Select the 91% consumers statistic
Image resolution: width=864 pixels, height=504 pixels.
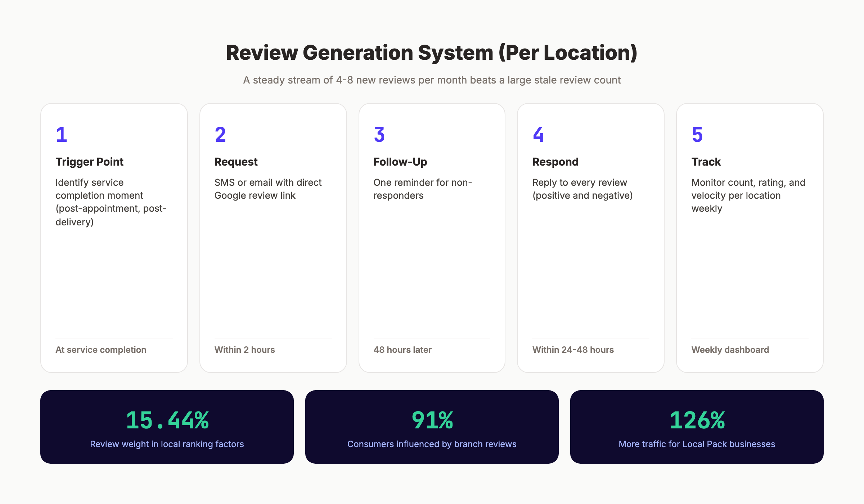coord(432,427)
